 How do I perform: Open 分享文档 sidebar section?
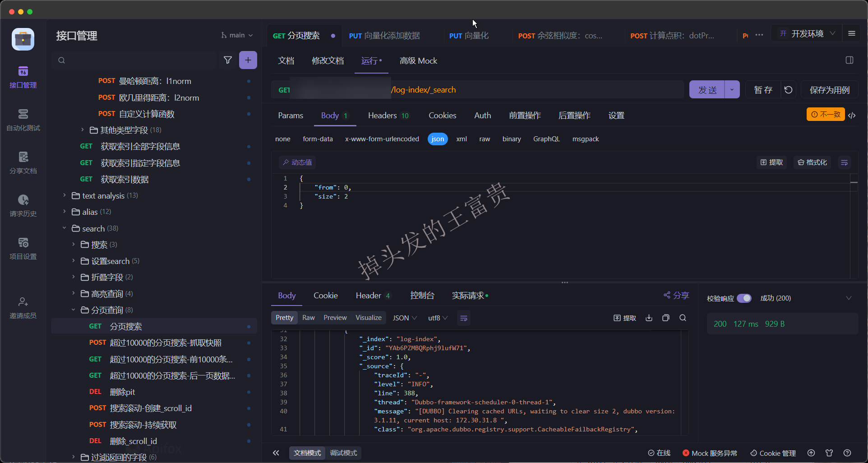click(x=23, y=163)
